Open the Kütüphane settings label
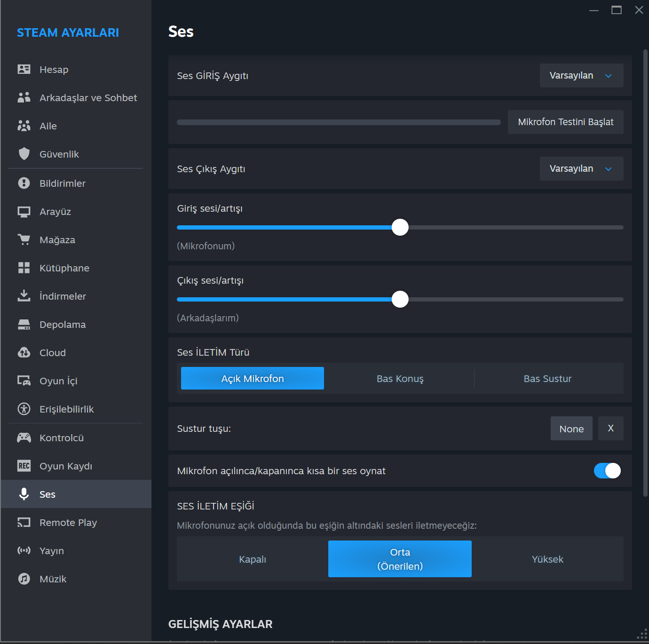The image size is (649, 644). pyautogui.click(x=64, y=268)
